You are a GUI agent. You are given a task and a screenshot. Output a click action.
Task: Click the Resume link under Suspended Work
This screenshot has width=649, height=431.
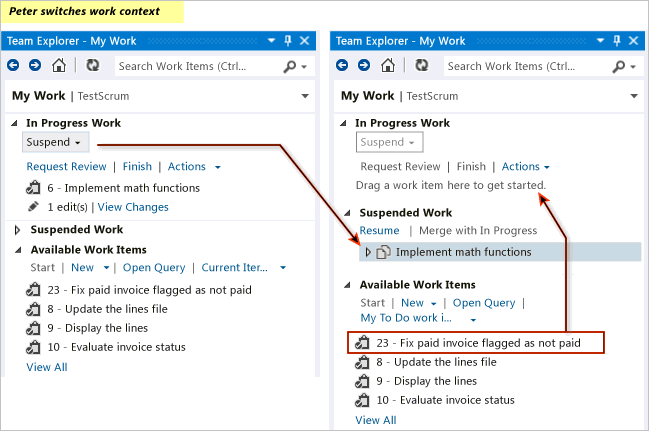(379, 231)
